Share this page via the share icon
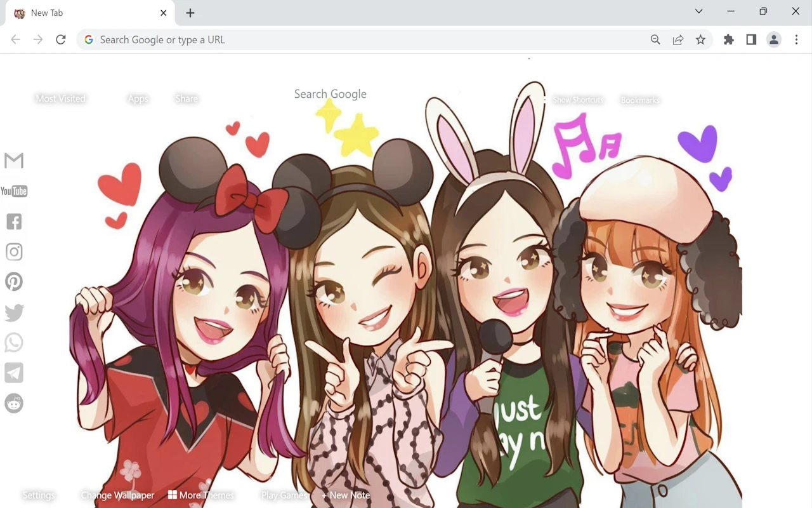The image size is (812, 508). point(678,39)
